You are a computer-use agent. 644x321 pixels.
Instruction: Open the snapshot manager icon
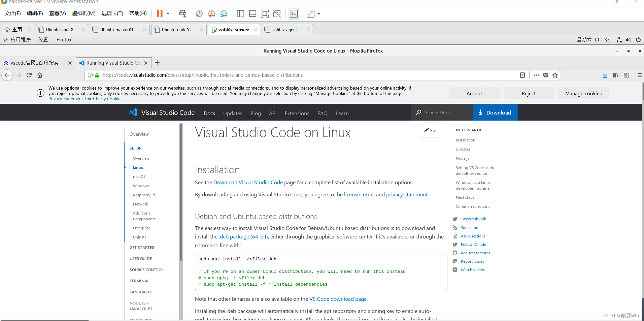click(x=224, y=14)
